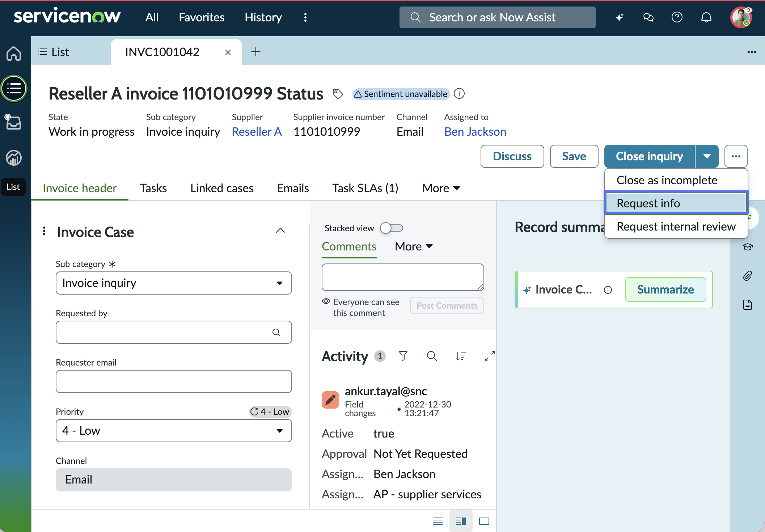This screenshot has height=532, width=765.
Task: Open the Reseller A supplier link
Action: 257,132
